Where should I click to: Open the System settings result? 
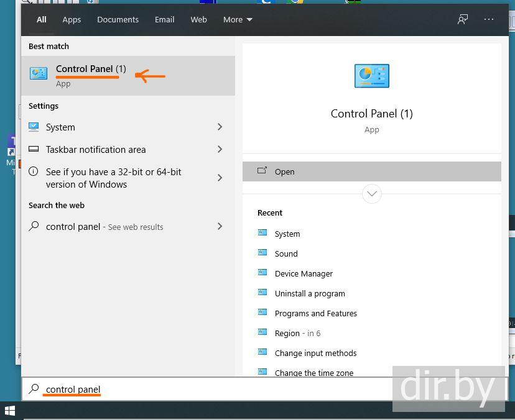128,127
